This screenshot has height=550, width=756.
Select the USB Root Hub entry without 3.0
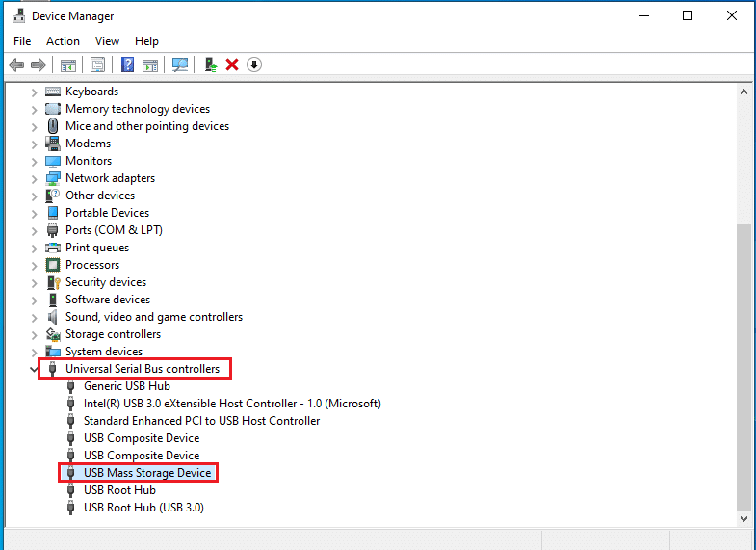tap(119, 490)
